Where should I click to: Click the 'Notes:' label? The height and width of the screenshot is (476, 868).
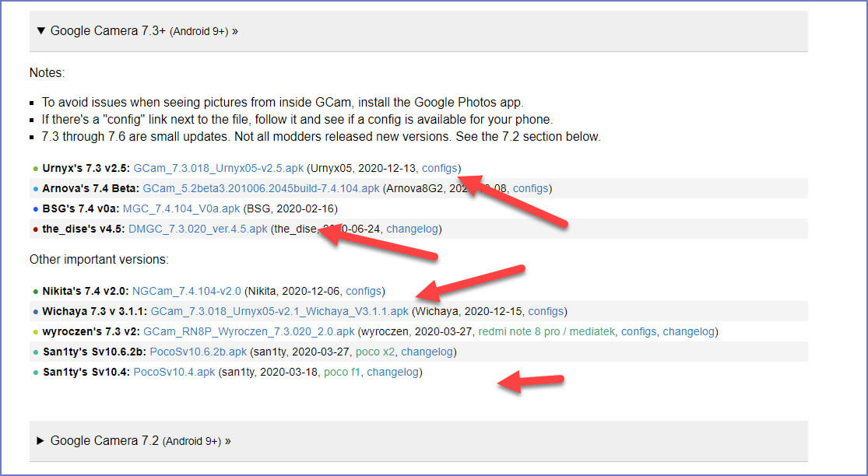47,73
